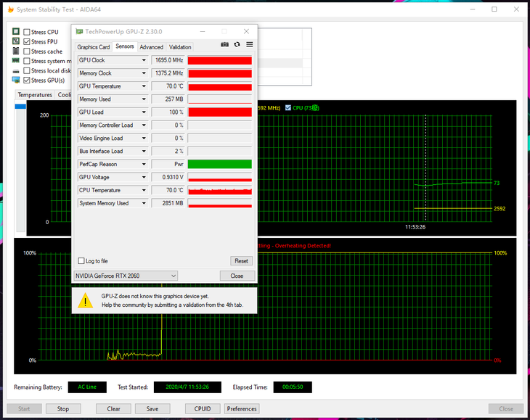Enable the Stress CPU checkbox
Image resolution: width=530 pixels, height=420 pixels.
(x=27, y=32)
